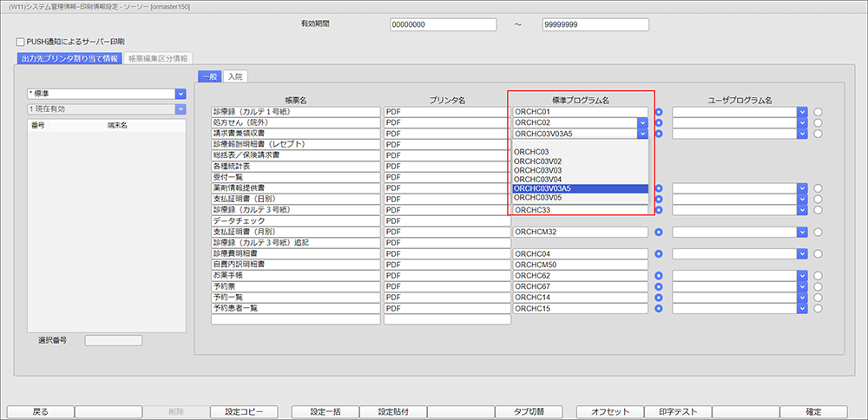Image resolution: width=868 pixels, height=420 pixels.
Task: Open user program dropdown for 診療費明細書
Action: click(x=802, y=254)
